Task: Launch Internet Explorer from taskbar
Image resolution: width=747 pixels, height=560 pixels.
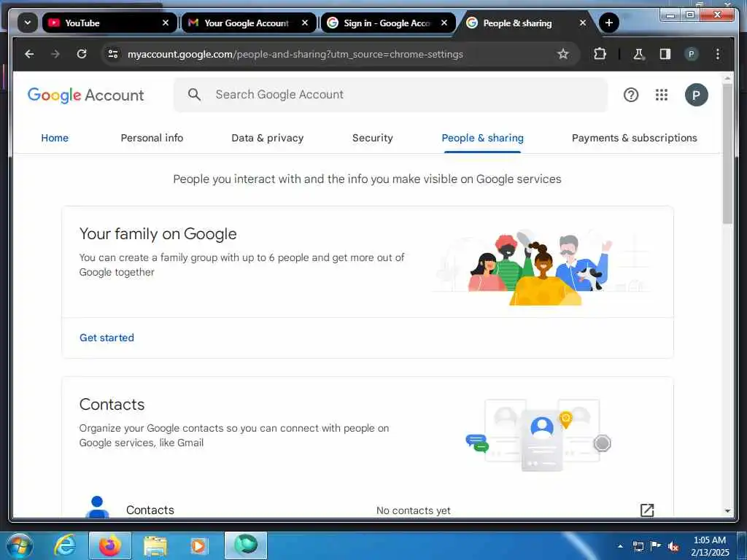Action: point(65,545)
